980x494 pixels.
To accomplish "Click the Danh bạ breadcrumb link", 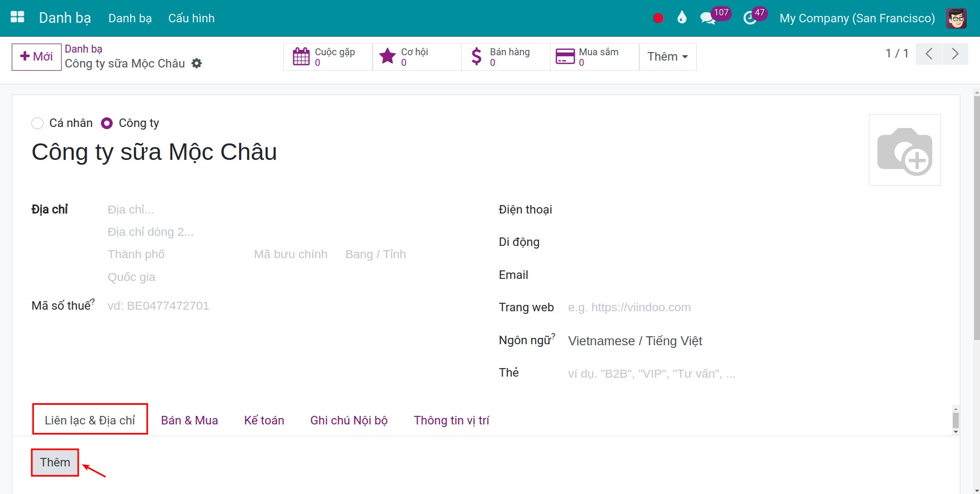I will pyautogui.click(x=83, y=49).
